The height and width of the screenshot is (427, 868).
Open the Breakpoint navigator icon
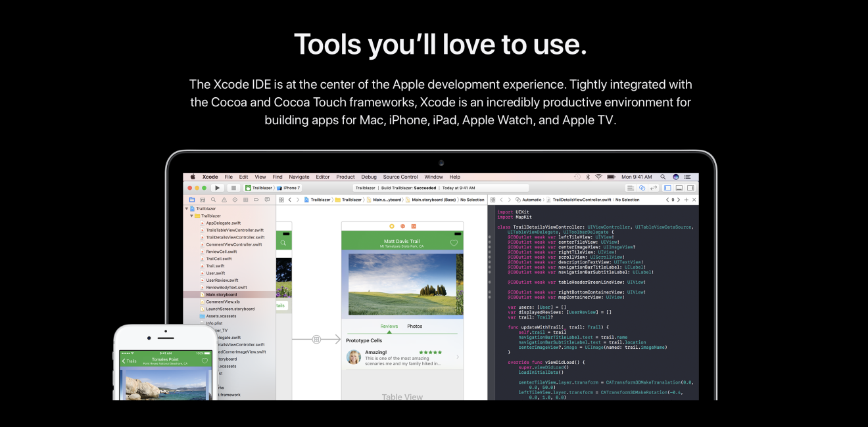click(256, 200)
